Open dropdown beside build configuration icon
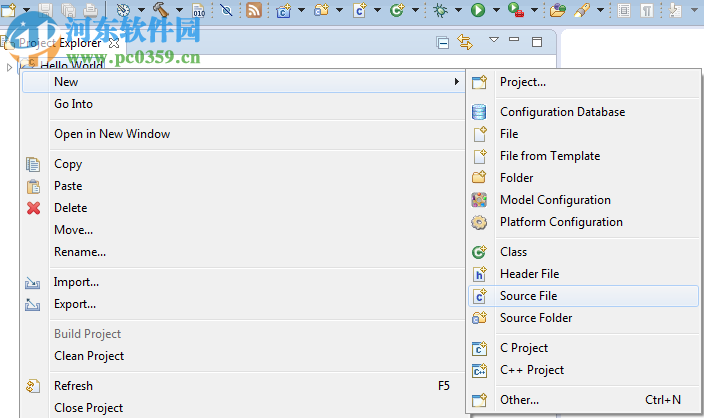 pyautogui.click(x=141, y=10)
